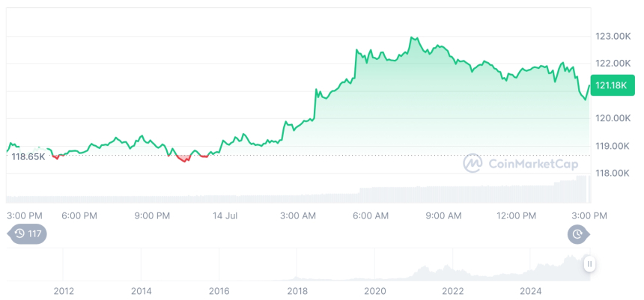Viewport: 644px width, 300px height.
Task: Jump to 2012 on the overview timeline
Action: pyautogui.click(x=64, y=291)
